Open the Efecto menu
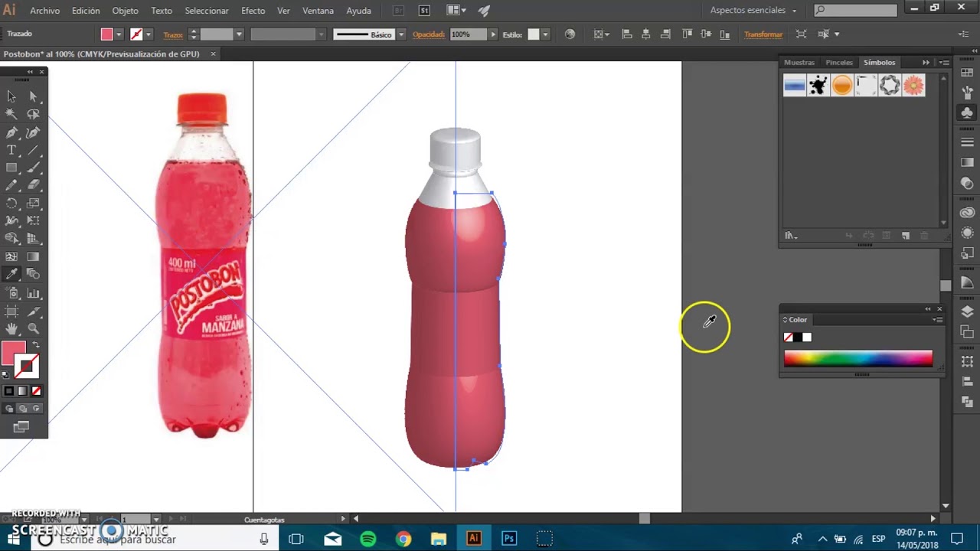This screenshot has width=980, height=551. (253, 11)
